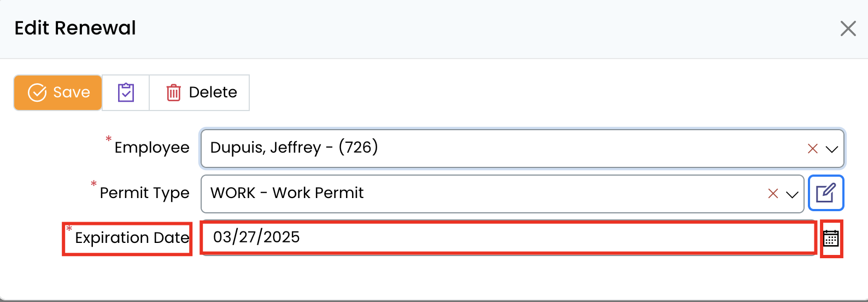868x302 pixels.
Task: Click the circled checkmark icon on Save
Action: [x=37, y=92]
